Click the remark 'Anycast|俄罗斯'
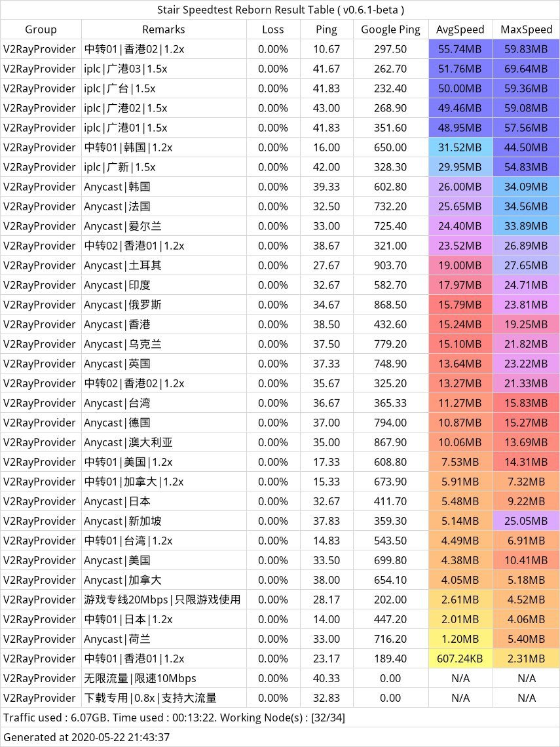 coord(123,305)
